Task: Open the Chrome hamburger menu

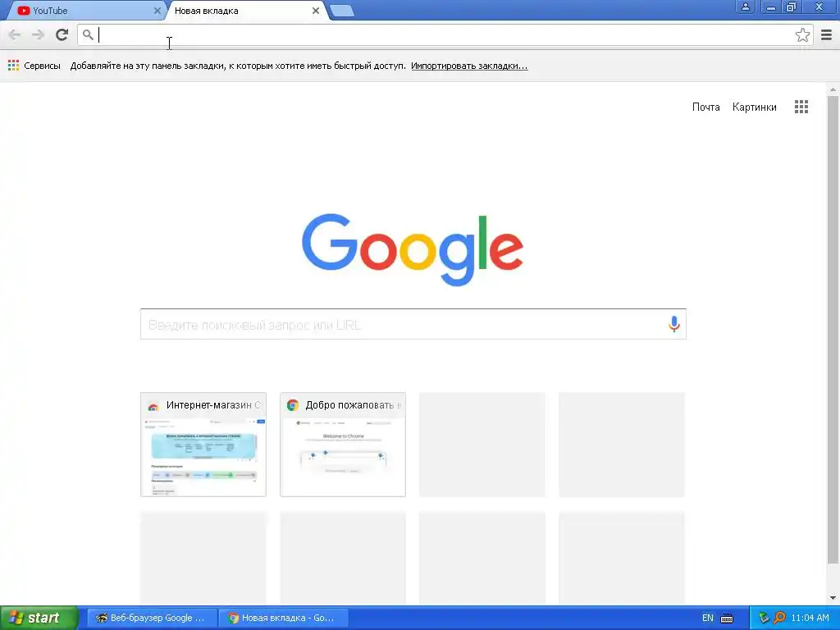Action: [x=827, y=35]
